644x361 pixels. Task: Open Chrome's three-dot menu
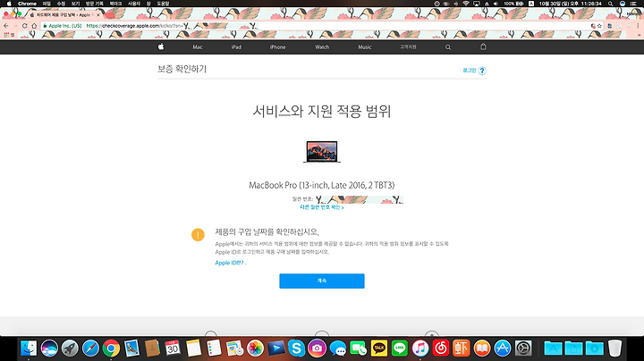(x=638, y=25)
